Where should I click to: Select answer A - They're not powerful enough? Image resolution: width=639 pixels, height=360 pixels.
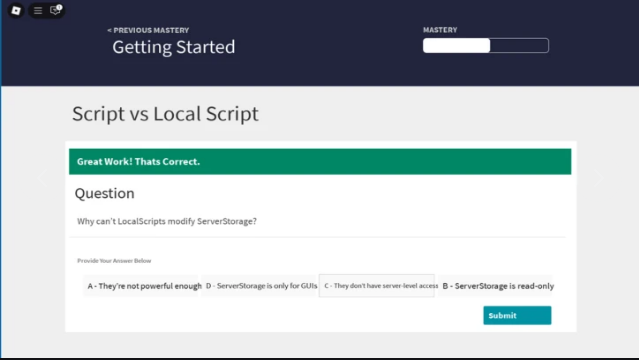click(141, 286)
